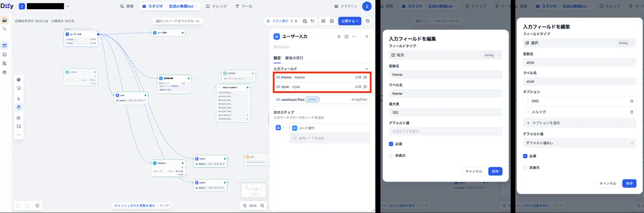Click the add node plus tool on canvas toolbar
Screen dimensions: 644x213
pyautogui.click(x=19, y=80)
